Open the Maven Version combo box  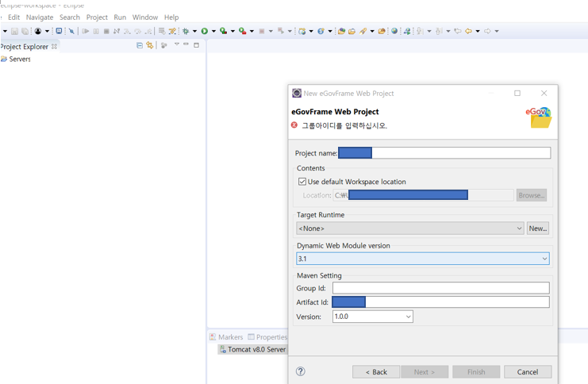pyautogui.click(x=373, y=317)
